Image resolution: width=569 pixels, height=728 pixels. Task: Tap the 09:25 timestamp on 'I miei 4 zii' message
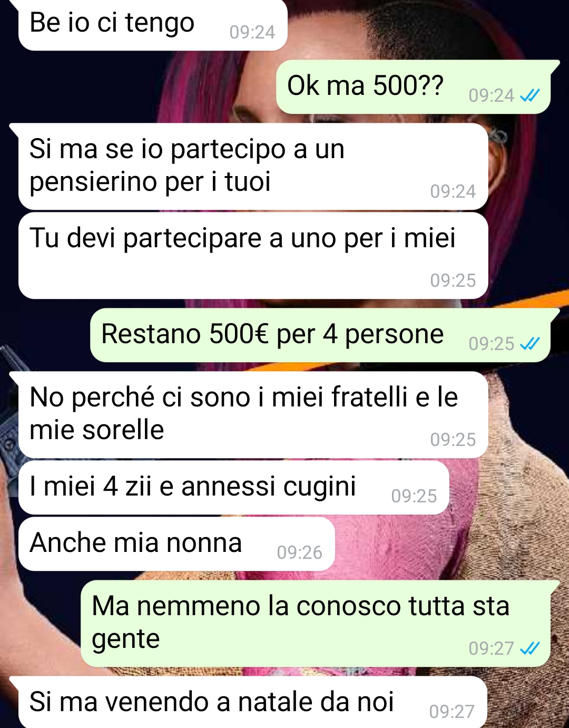pyautogui.click(x=414, y=496)
